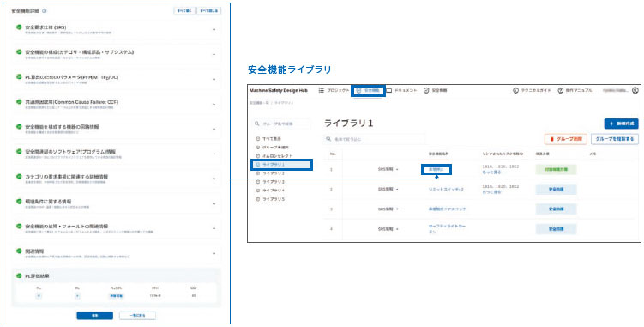The width and height of the screenshot is (644, 327).
Task: Click テクニカルガイド info icon in header
Action: point(516,90)
